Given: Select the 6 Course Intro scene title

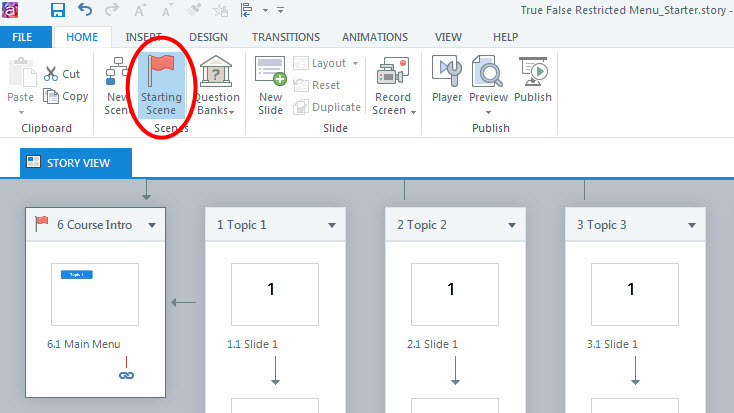Looking at the screenshot, I should [95, 225].
